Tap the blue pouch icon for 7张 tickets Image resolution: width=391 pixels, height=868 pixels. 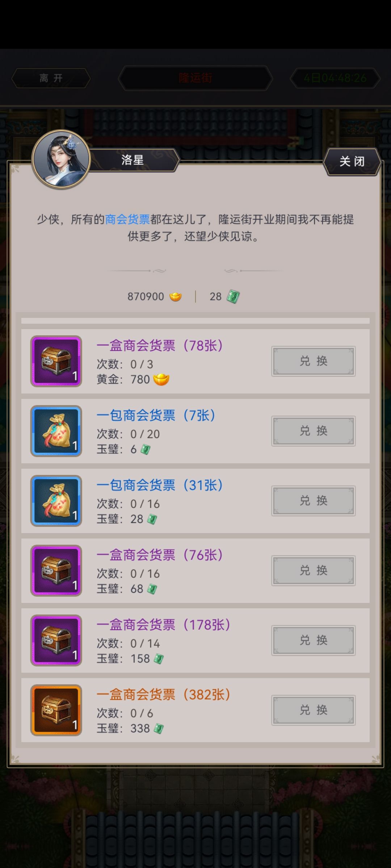tap(56, 431)
